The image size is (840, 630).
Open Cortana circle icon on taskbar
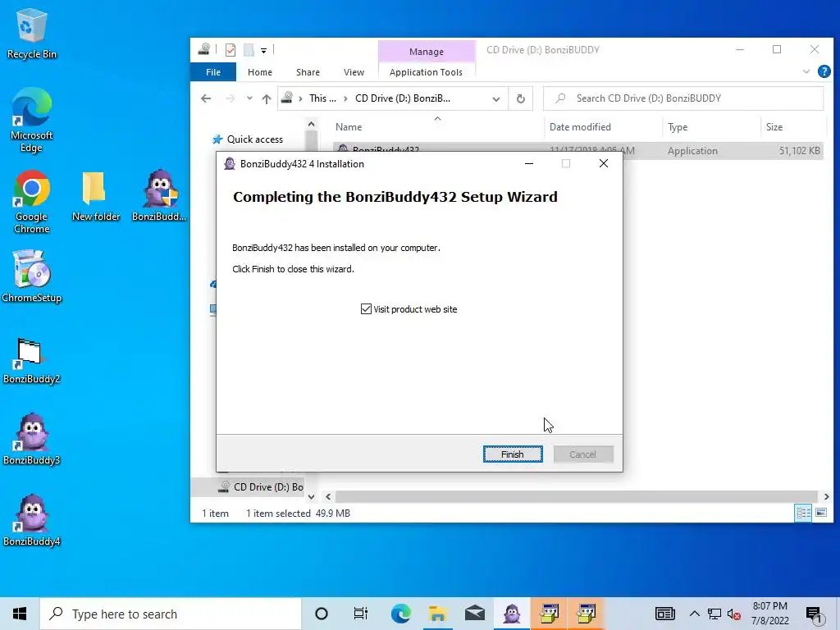pos(322,614)
